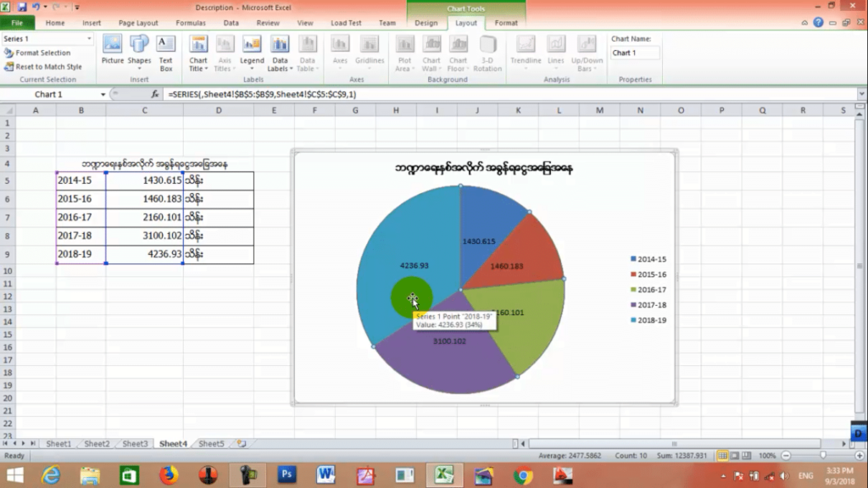Insert a new worksheet tab
This screenshot has height=488, width=868.
242,444
